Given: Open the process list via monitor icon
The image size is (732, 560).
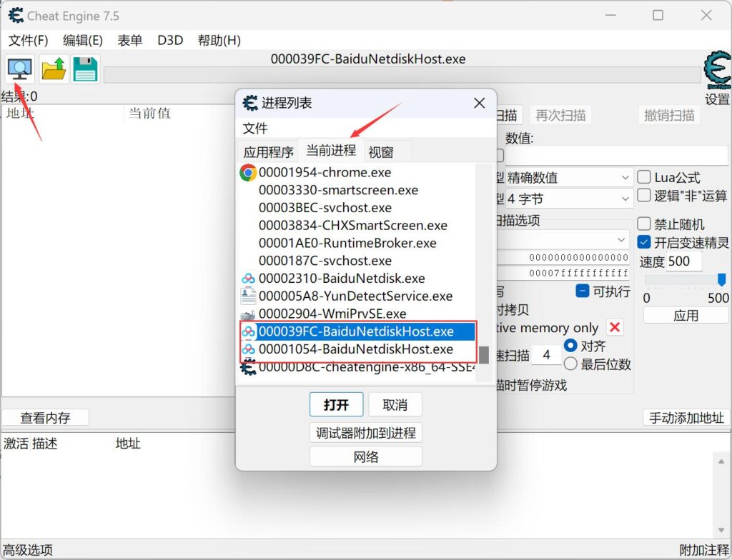Looking at the screenshot, I should pos(19,69).
